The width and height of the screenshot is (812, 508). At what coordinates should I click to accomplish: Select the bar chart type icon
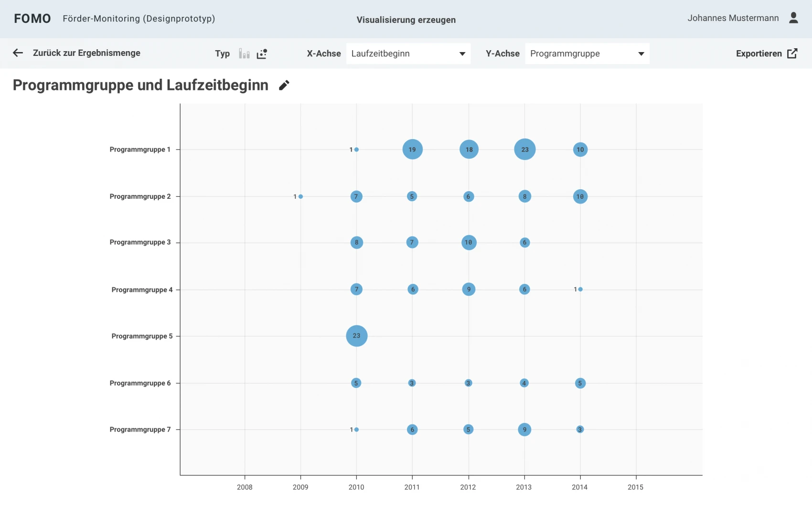pyautogui.click(x=244, y=54)
